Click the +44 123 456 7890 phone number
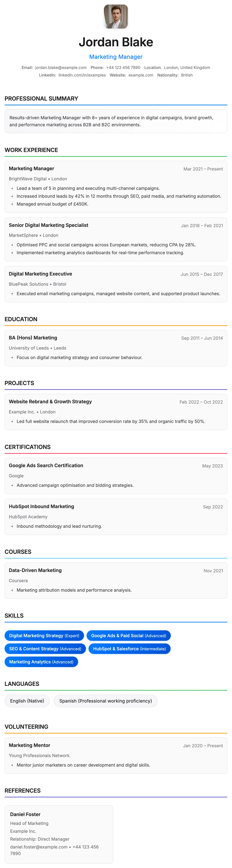This screenshot has width=232, height=868. 123,68
